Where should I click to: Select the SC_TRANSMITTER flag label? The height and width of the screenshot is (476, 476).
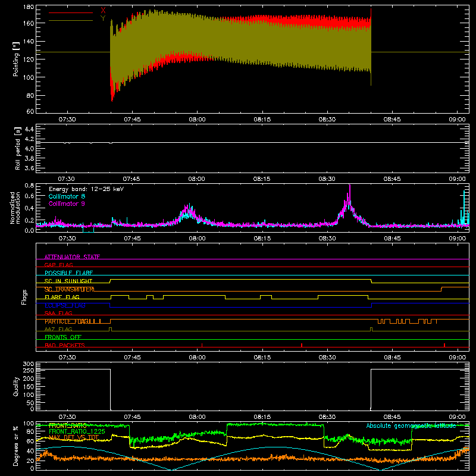tap(69, 289)
